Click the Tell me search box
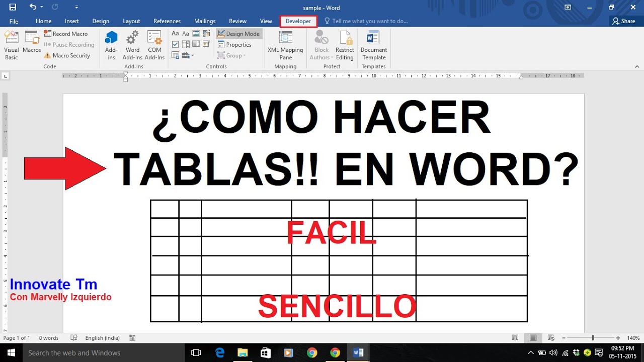 click(x=366, y=21)
